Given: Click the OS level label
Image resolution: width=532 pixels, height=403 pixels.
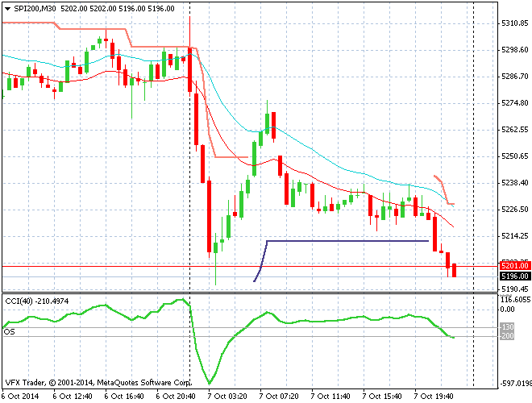Looking at the screenshot, I should coord(10,331).
